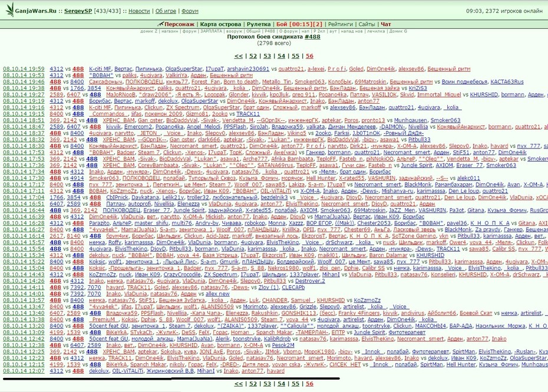Click the напад нов shortcut

coord(352,31)
